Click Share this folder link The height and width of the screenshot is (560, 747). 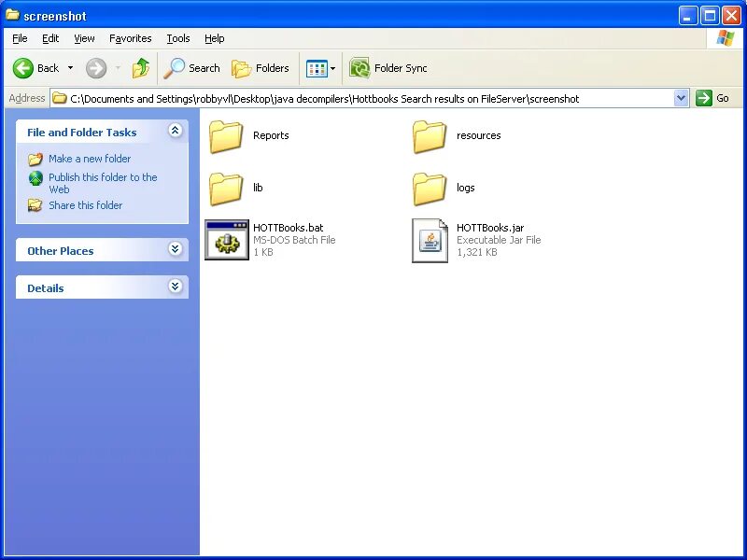86,205
